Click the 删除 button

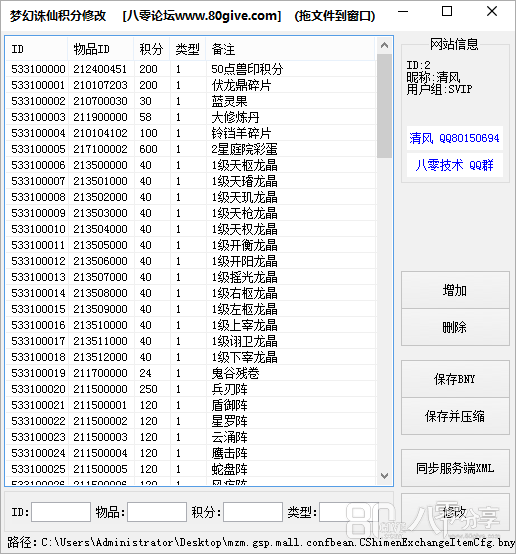click(x=455, y=327)
